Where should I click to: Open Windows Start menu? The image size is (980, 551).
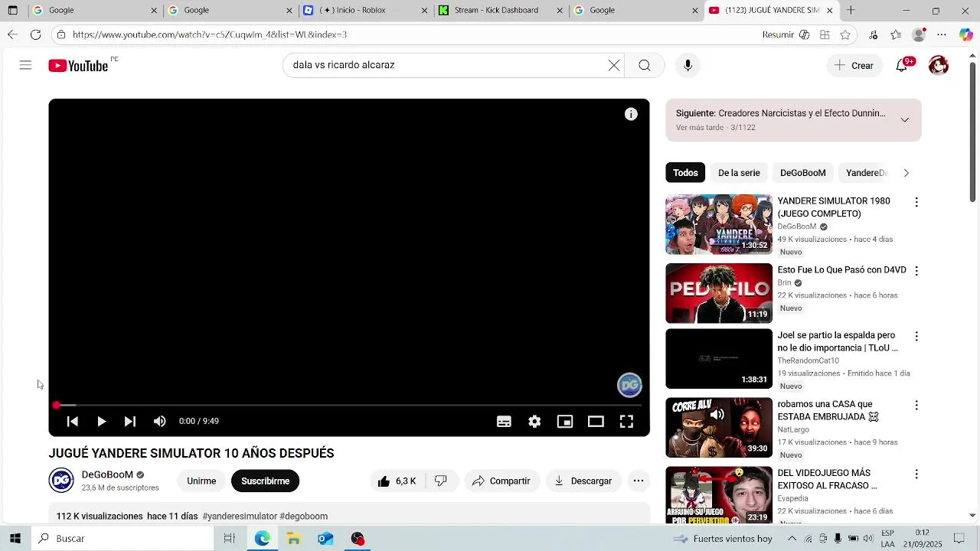[x=15, y=538]
